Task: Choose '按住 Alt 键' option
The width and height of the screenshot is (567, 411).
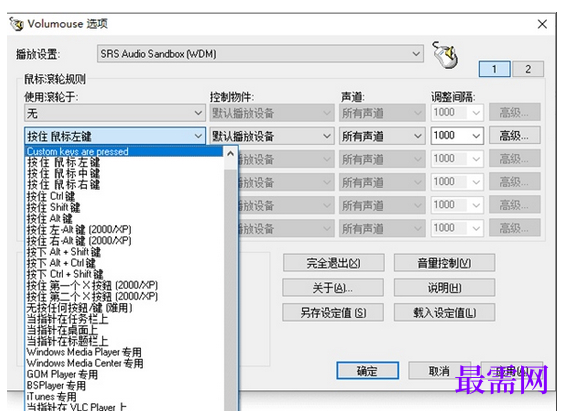Action: coord(124,219)
